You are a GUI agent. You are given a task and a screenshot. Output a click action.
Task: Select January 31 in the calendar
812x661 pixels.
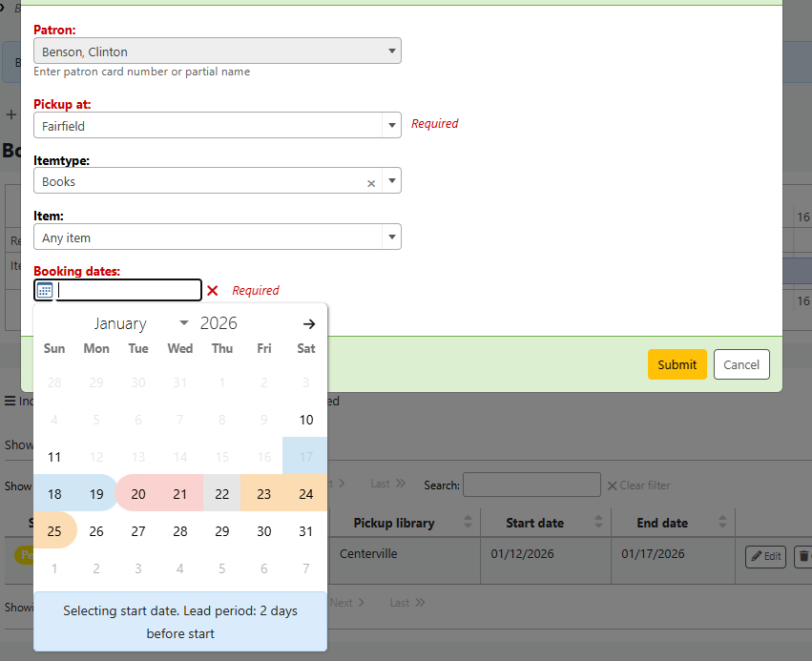(306, 531)
